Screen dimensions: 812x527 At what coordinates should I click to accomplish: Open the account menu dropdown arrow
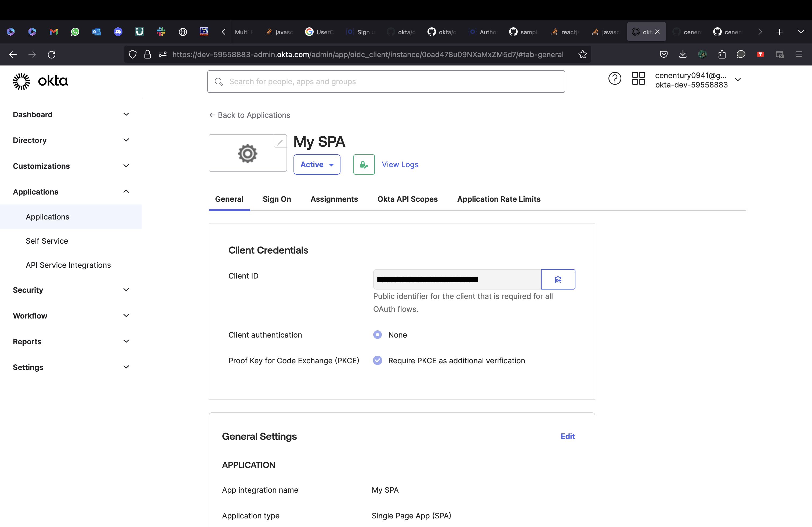738,80
